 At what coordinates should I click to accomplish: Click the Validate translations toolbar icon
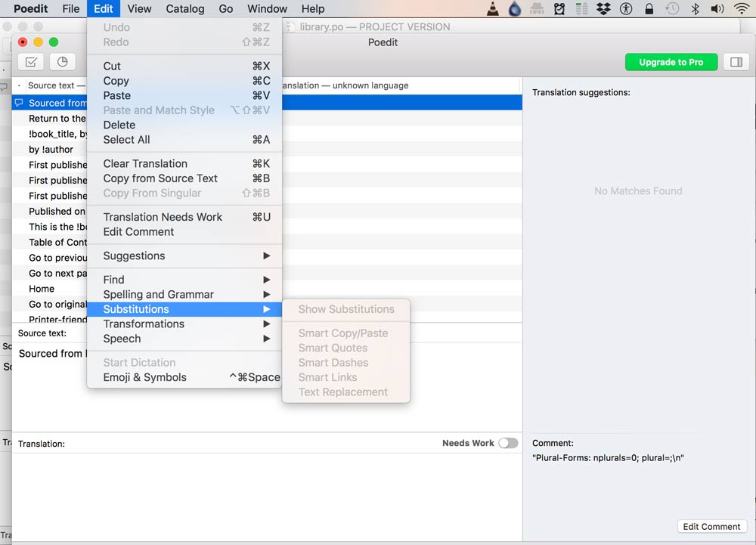pyautogui.click(x=31, y=62)
